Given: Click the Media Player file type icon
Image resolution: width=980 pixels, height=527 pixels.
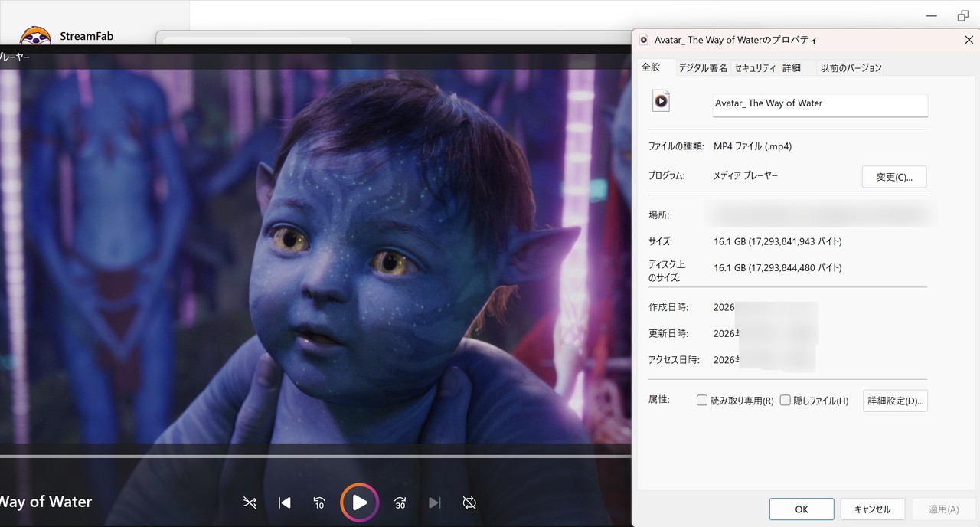Looking at the screenshot, I should (x=660, y=100).
